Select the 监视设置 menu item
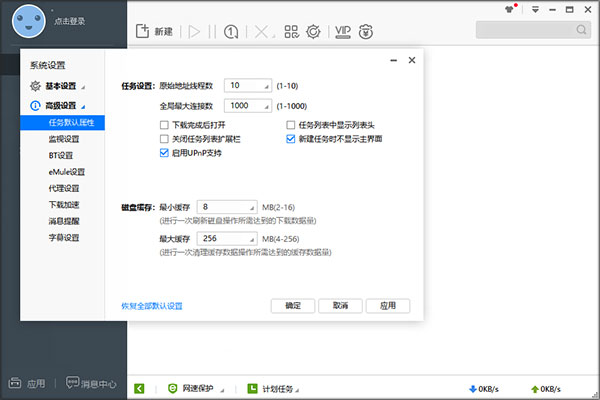Viewport: 600px width, 400px height. [x=62, y=139]
